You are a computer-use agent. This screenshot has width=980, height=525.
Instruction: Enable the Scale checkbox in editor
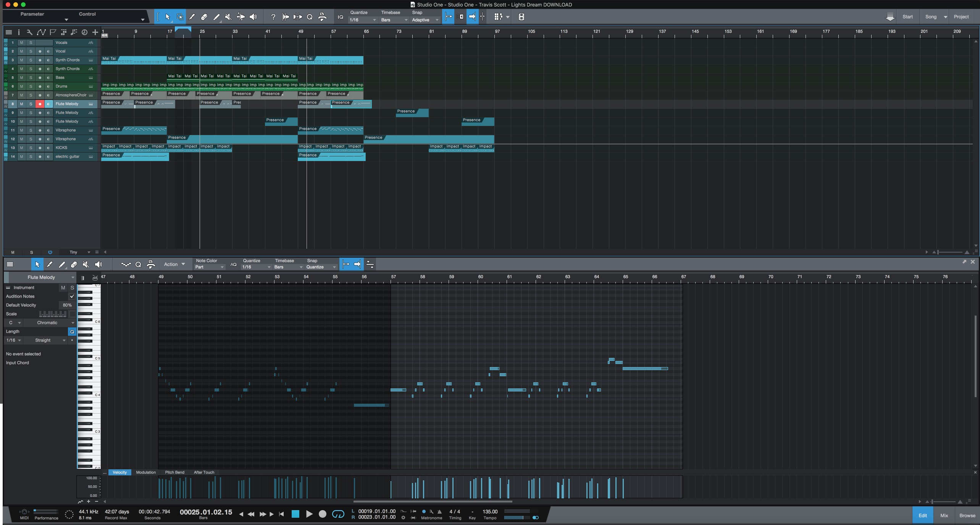[x=72, y=314]
